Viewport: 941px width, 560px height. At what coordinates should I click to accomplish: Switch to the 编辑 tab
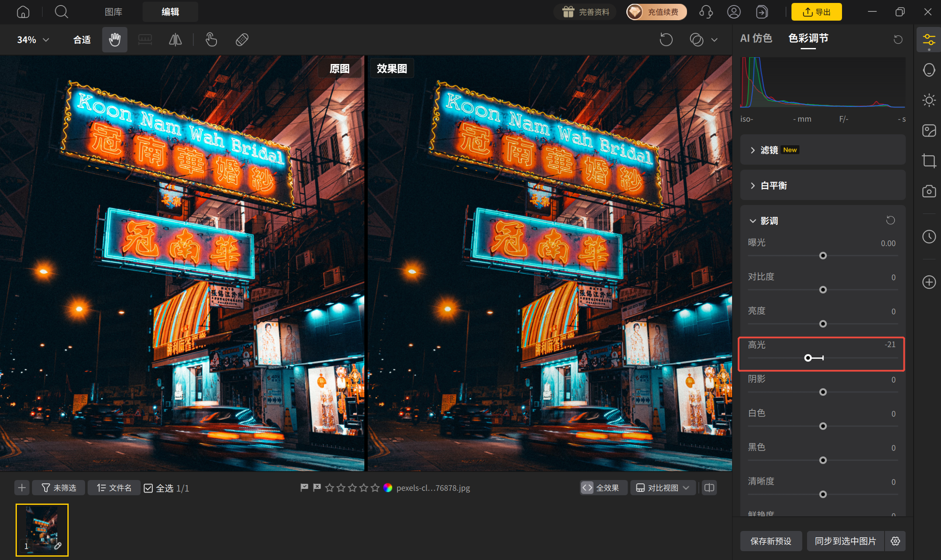[170, 12]
